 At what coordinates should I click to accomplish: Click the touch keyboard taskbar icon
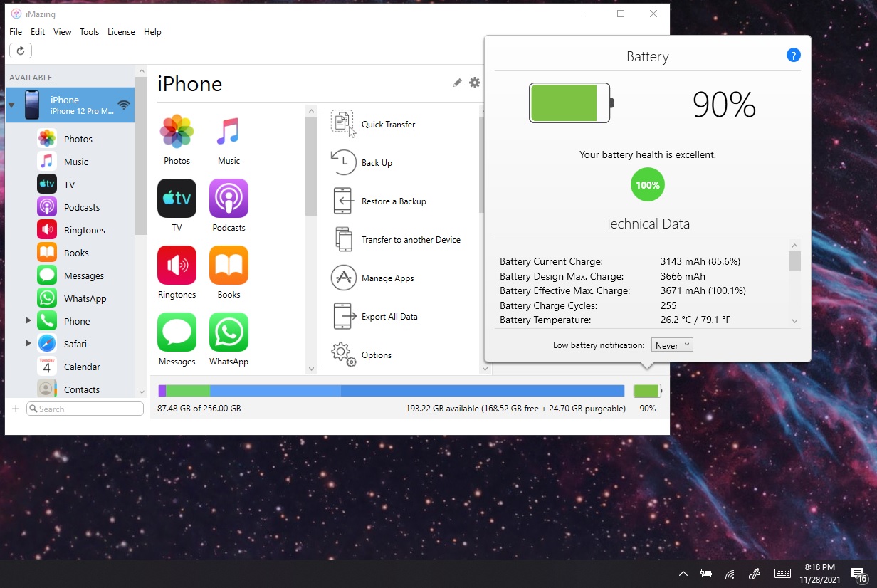(x=782, y=574)
